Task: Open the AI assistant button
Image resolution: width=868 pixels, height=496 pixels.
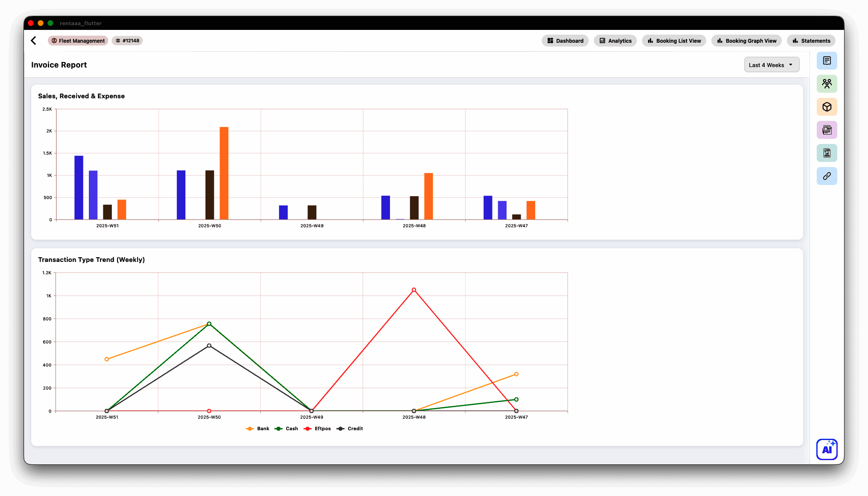Action: (x=827, y=449)
